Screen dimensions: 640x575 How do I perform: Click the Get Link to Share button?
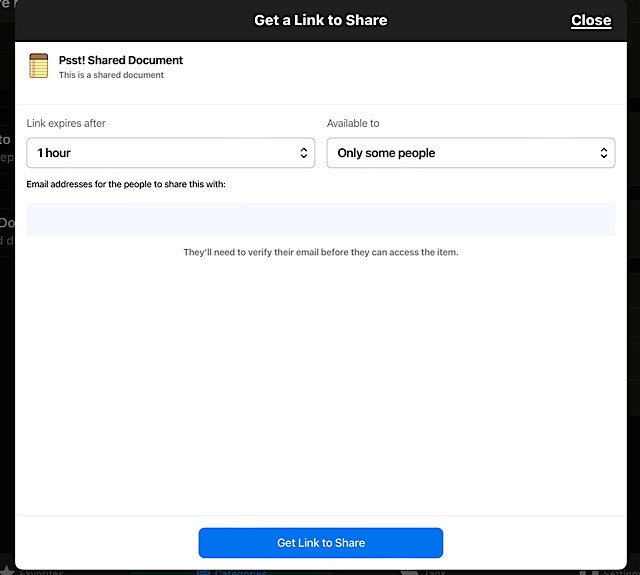(x=321, y=543)
